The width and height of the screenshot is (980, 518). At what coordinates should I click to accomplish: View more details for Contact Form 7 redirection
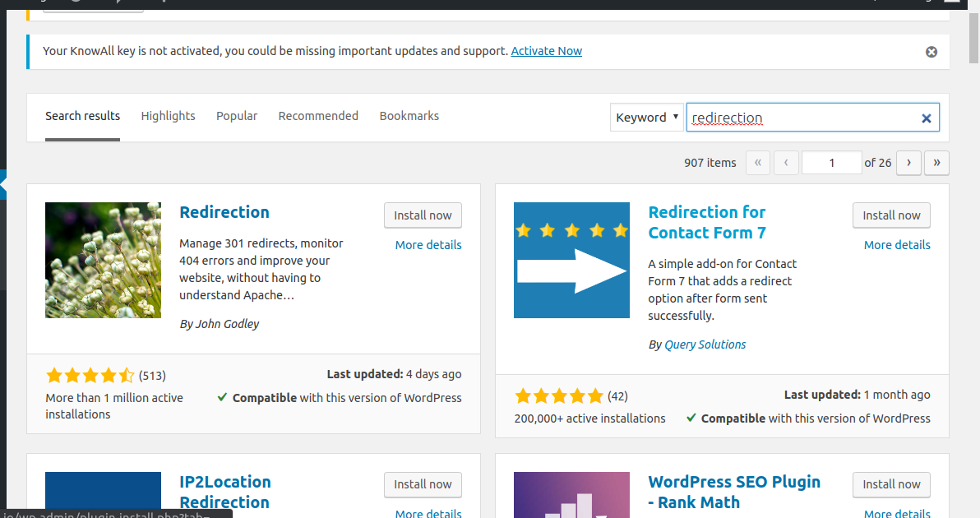897,245
